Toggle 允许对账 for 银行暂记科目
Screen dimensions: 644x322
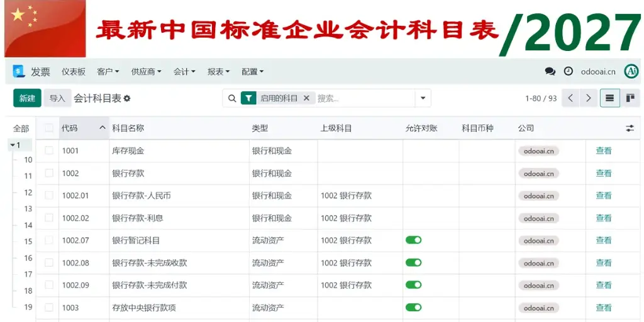tap(414, 240)
